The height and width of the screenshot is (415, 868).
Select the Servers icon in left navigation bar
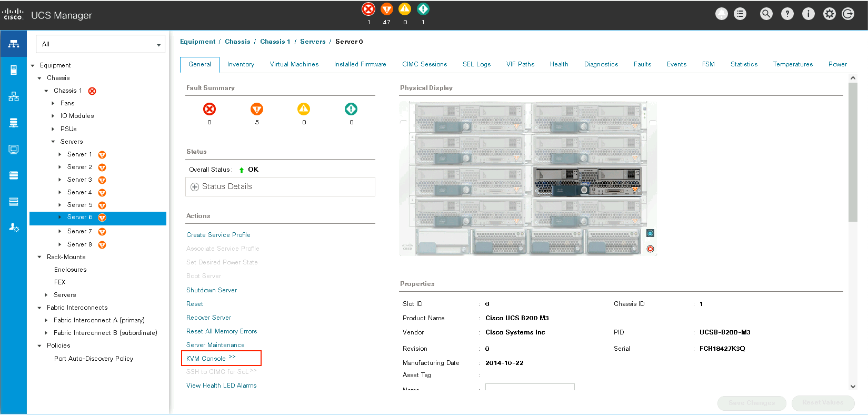pos(14,70)
